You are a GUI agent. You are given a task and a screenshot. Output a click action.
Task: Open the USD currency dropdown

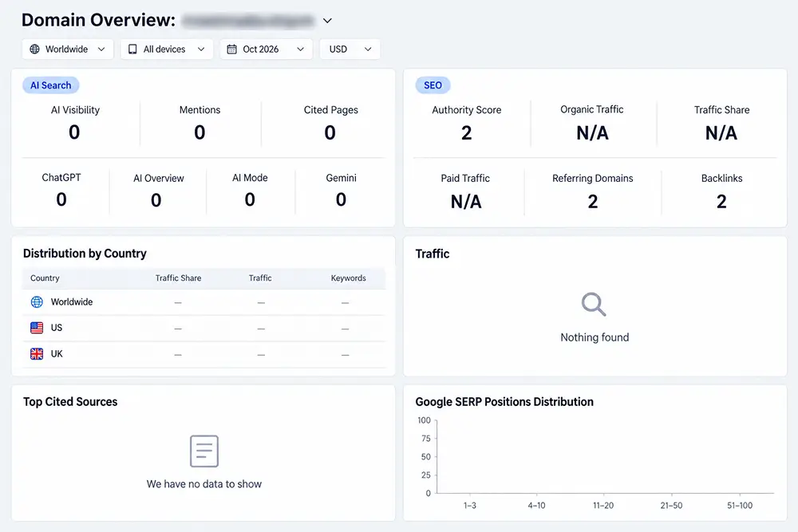(350, 49)
